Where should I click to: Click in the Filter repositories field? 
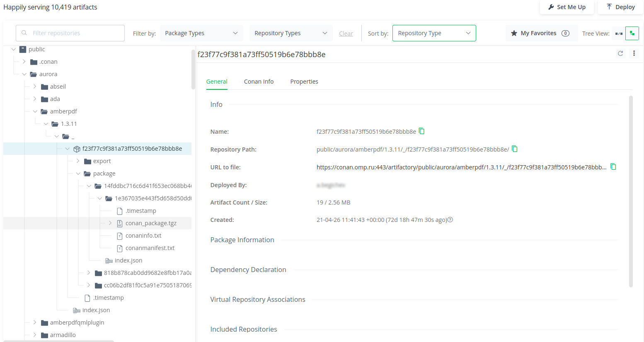70,33
